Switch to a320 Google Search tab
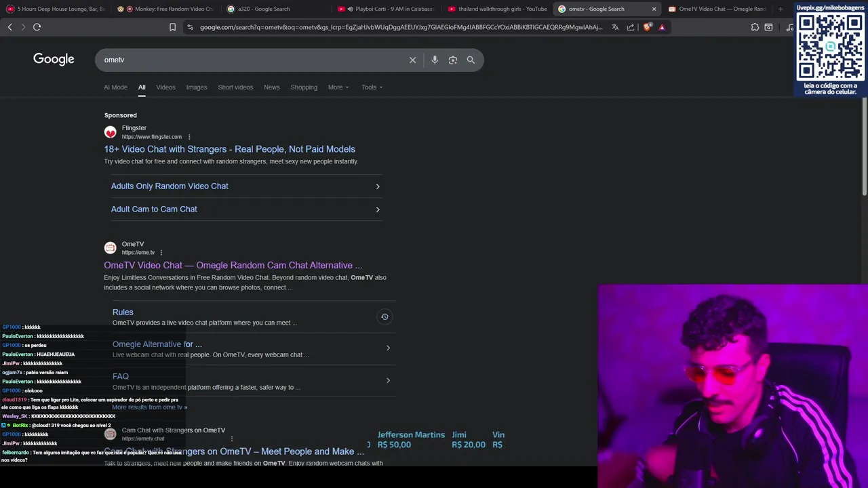Screen dimensions: 868x488 [x=277, y=9]
